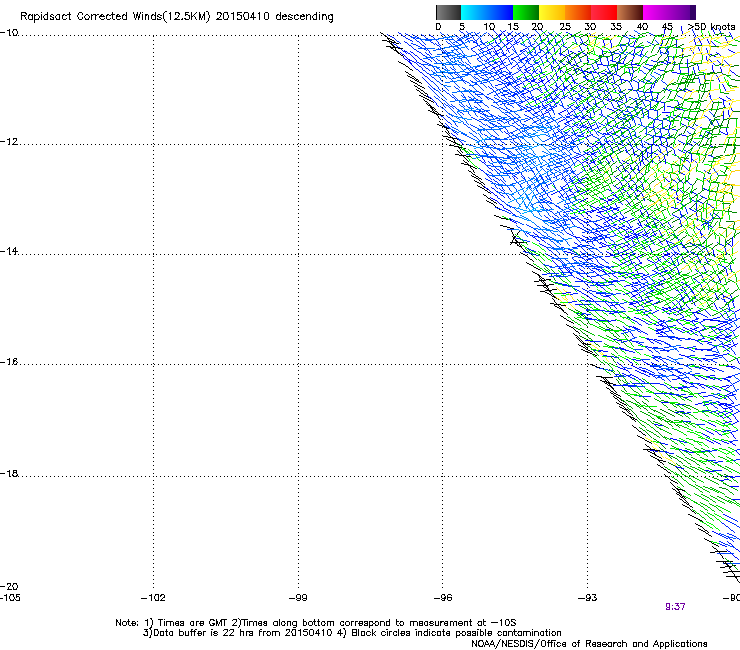Image resolution: width=740 pixels, height=650 pixels.
Task: Click the Black circles indicate possible contamination note
Action: coord(450,633)
